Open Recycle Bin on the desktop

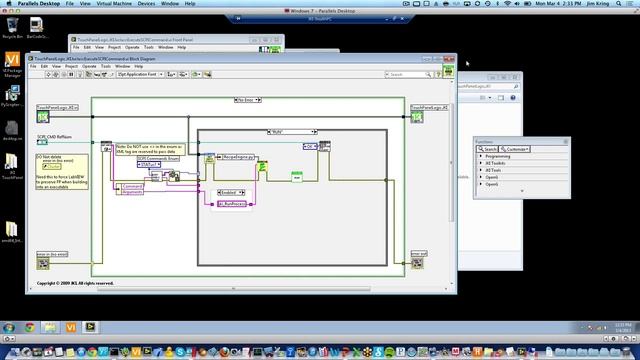(12, 28)
